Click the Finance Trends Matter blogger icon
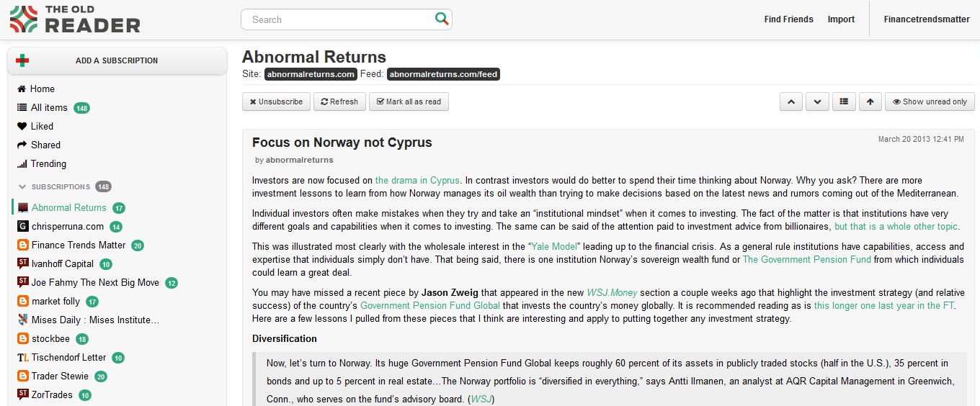The image size is (980, 406). (23, 245)
